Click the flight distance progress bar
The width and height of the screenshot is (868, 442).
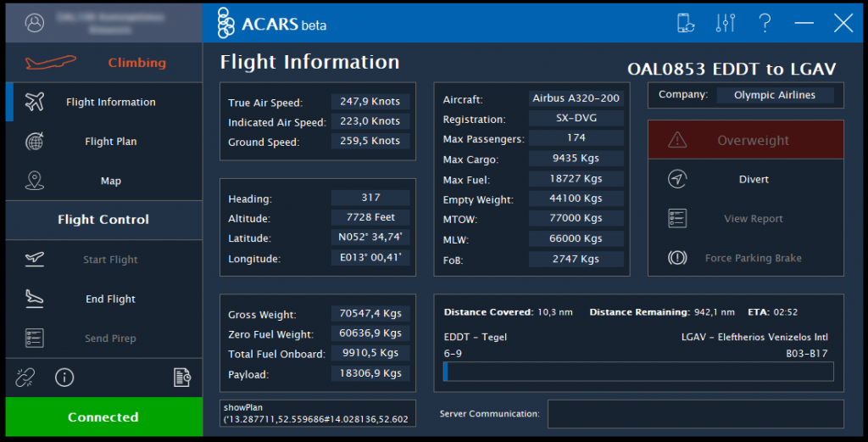(x=638, y=372)
